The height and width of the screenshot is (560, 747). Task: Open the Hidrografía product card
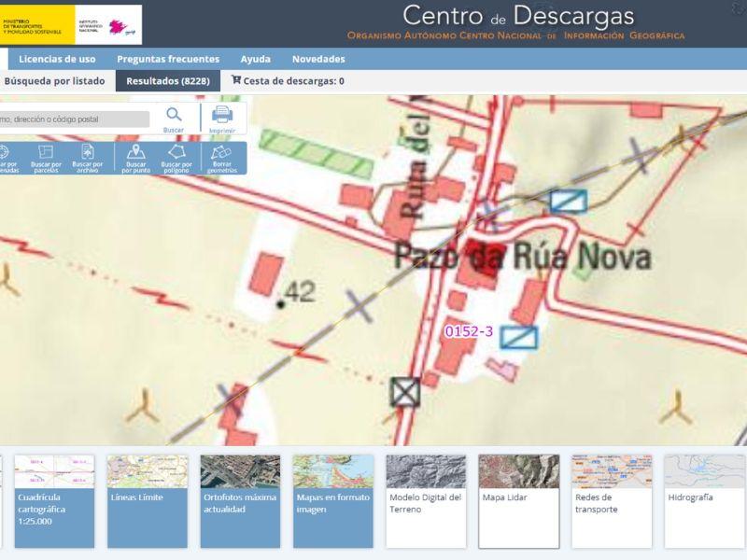(x=705, y=501)
